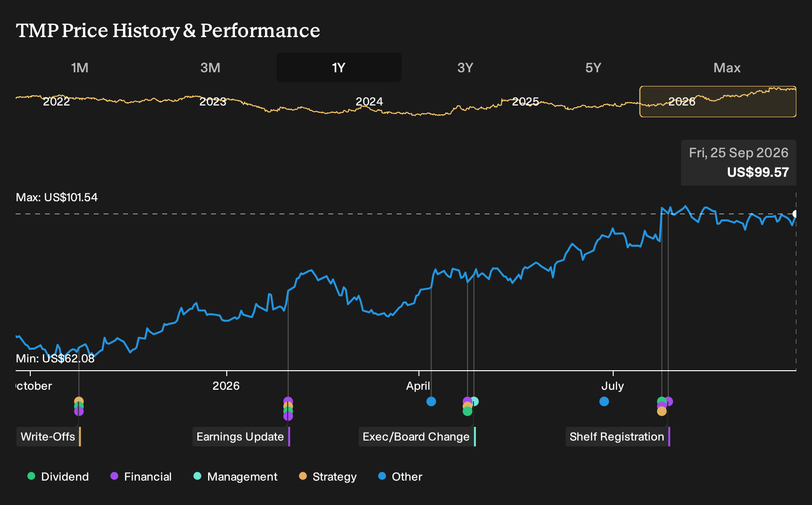812x505 pixels.
Task: Select the purple Financial dot above Shelf Registration line
Action: pyautogui.click(x=668, y=401)
